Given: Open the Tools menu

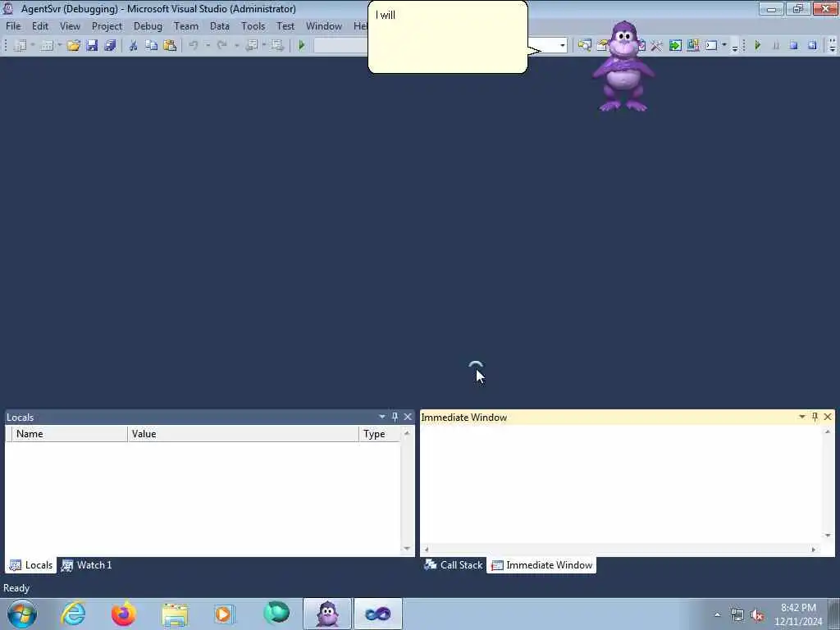Looking at the screenshot, I should point(253,25).
